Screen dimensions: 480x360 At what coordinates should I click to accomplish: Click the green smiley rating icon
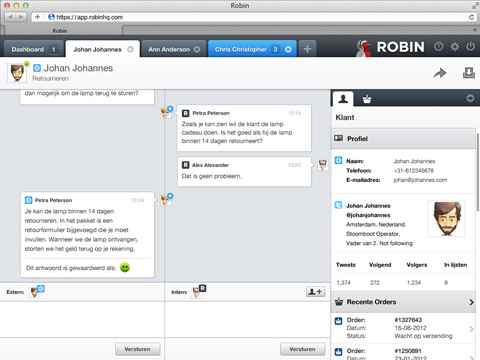point(125,267)
